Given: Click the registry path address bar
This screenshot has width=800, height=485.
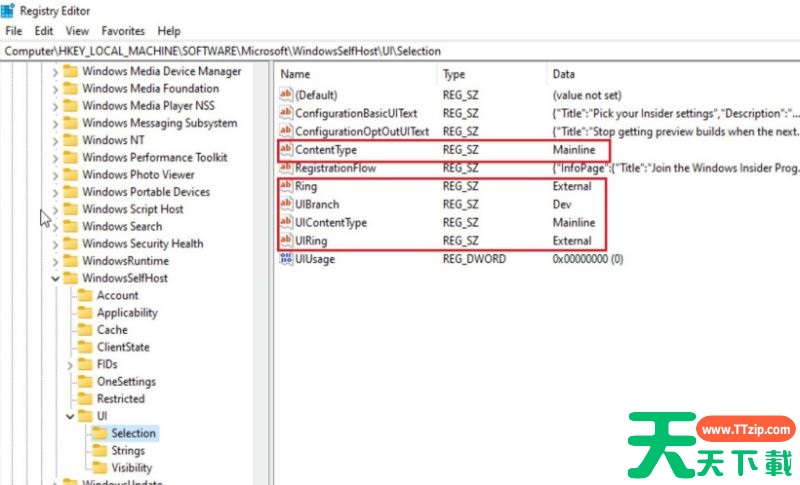Looking at the screenshot, I should [x=400, y=51].
